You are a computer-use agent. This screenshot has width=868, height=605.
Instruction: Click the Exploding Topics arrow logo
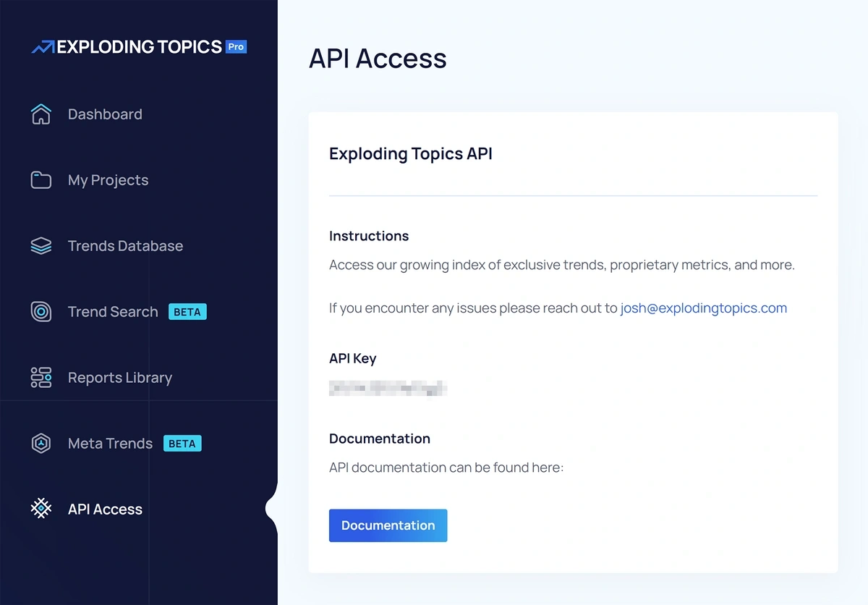(x=43, y=48)
